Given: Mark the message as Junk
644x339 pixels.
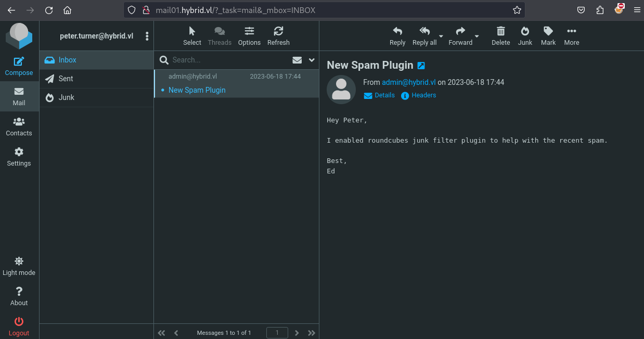Looking at the screenshot, I should click(525, 36).
